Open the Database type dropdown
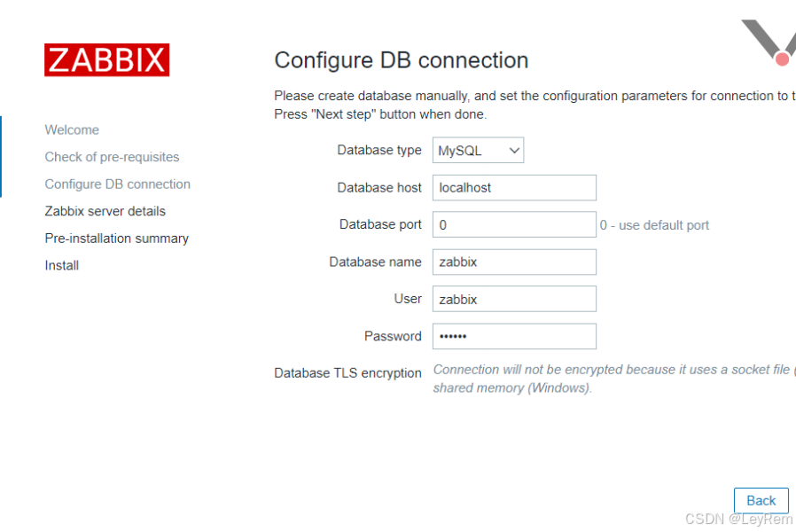 pyautogui.click(x=478, y=150)
